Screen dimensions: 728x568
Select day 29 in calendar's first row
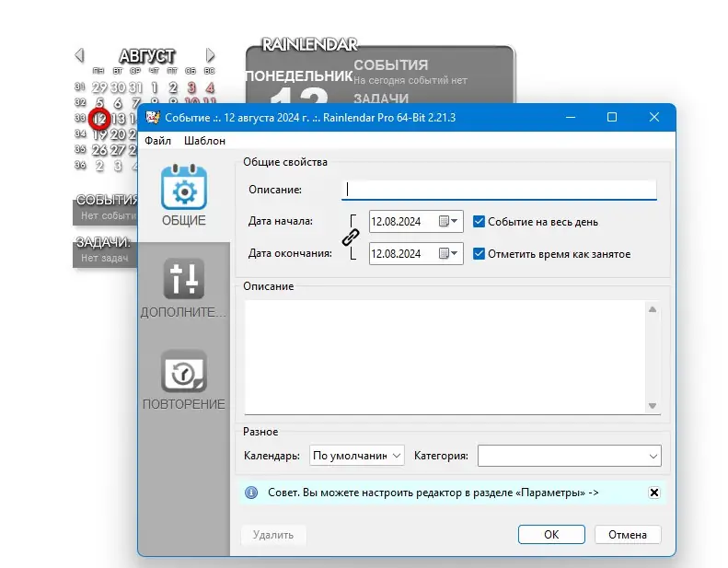[99, 87]
